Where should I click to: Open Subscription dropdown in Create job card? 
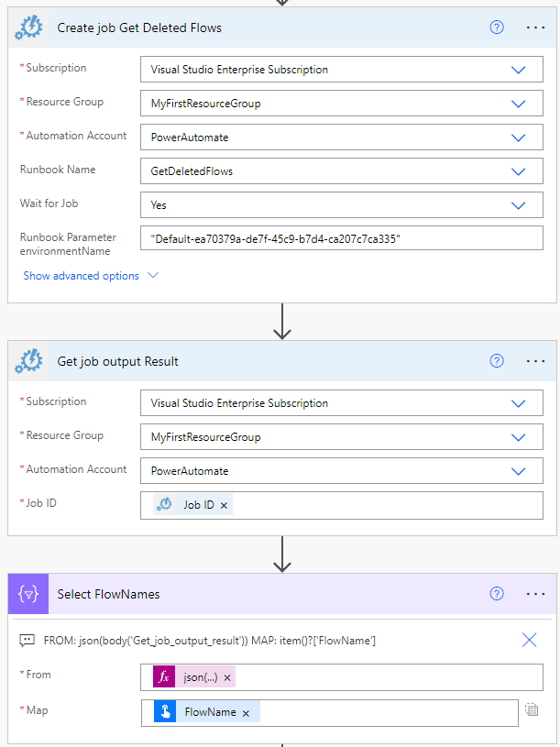click(518, 70)
